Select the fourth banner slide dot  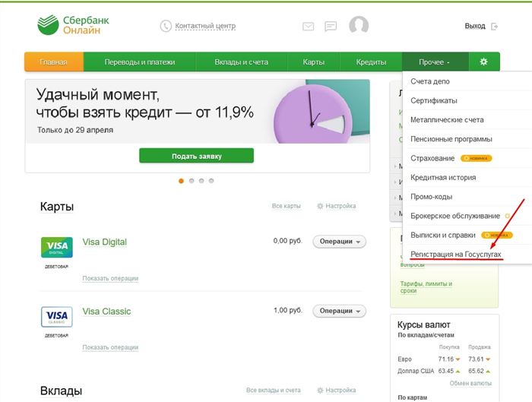[x=211, y=181]
